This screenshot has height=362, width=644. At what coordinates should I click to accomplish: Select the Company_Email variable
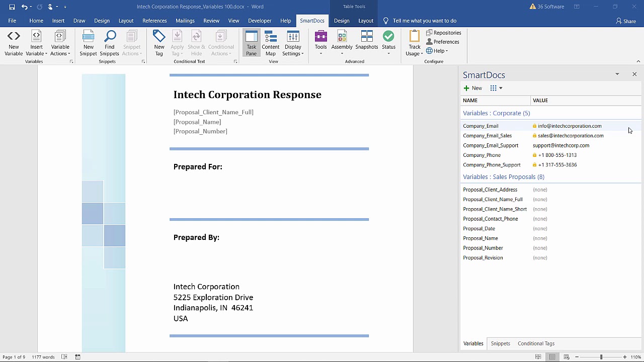(551, 126)
